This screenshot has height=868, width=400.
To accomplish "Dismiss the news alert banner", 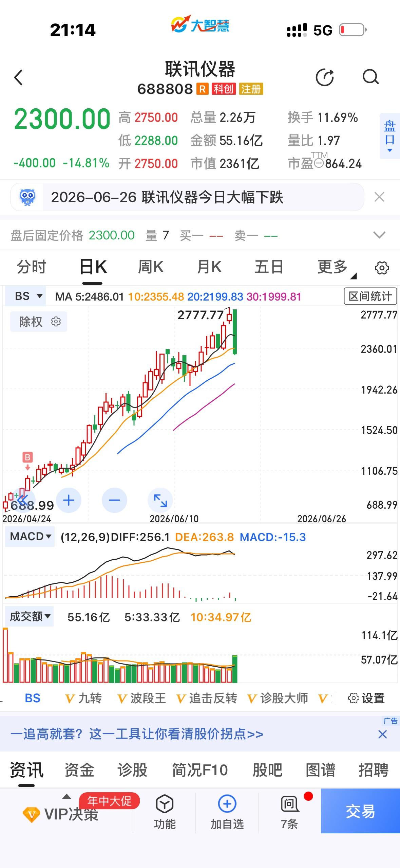I will pyautogui.click(x=379, y=197).
